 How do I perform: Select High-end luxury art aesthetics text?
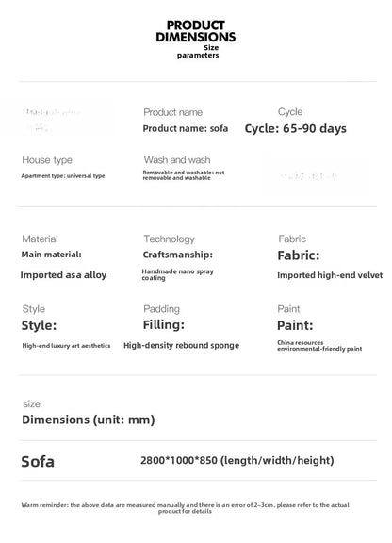click(x=66, y=346)
